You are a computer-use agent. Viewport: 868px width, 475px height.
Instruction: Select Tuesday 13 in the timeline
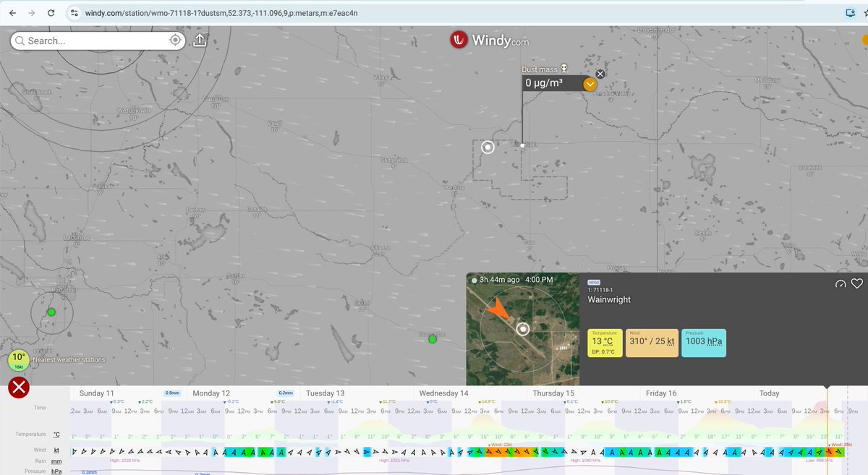click(x=325, y=393)
